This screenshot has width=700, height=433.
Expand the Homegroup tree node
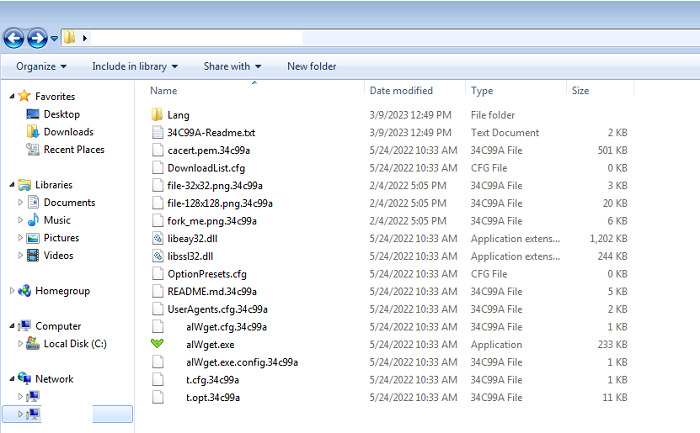tap(12, 291)
